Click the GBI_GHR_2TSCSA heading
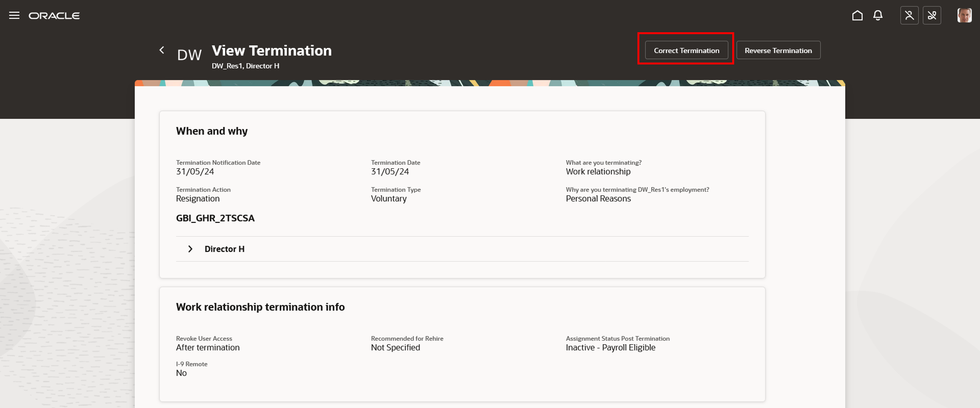 click(215, 218)
